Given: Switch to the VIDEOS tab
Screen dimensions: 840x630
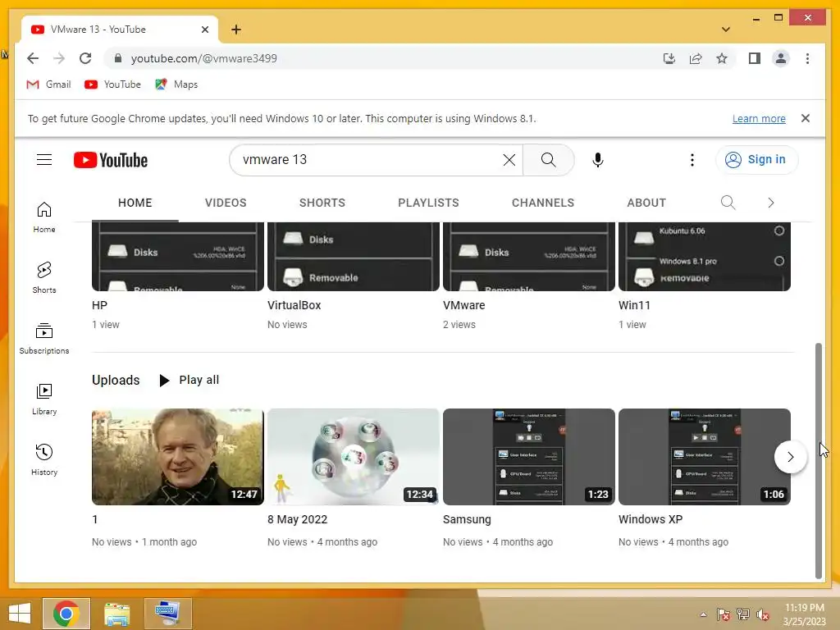Looking at the screenshot, I should tap(226, 203).
